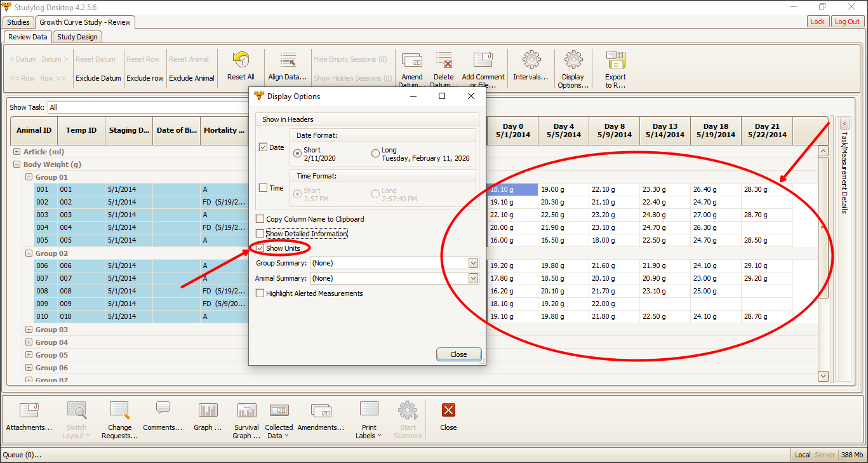Click Amend Datum icon
Viewport: 868px width, 463px height.
pyautogui.click(x=412, y=60)
